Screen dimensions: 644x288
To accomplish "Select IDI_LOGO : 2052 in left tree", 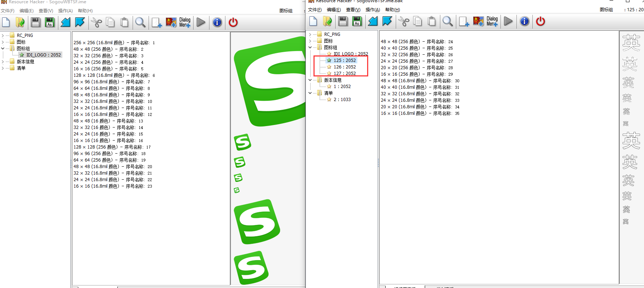I will coord(43,55).
